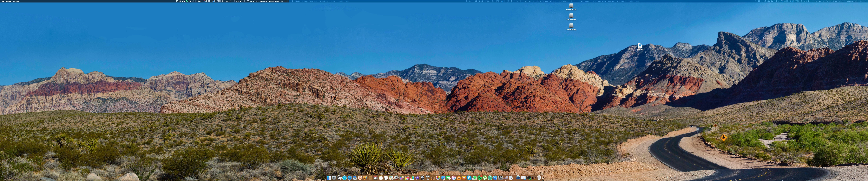Open the volume control in menu bar

coord(241,1)
